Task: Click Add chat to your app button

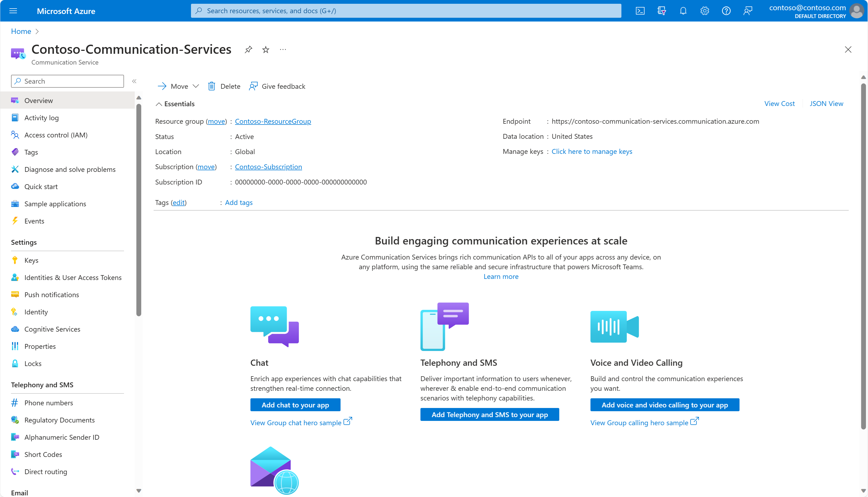Action: click(296, 405)
